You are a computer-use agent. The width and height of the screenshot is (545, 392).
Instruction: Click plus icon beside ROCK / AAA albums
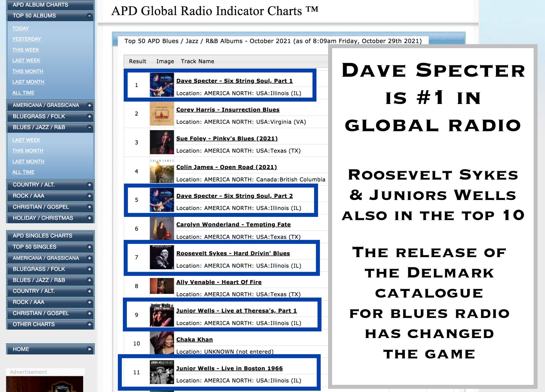[89, 196]
